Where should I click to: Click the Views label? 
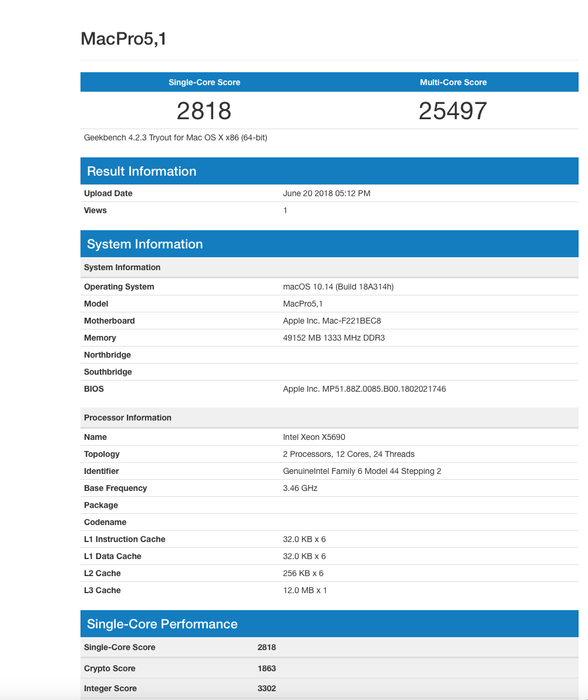tap(95, 210)
